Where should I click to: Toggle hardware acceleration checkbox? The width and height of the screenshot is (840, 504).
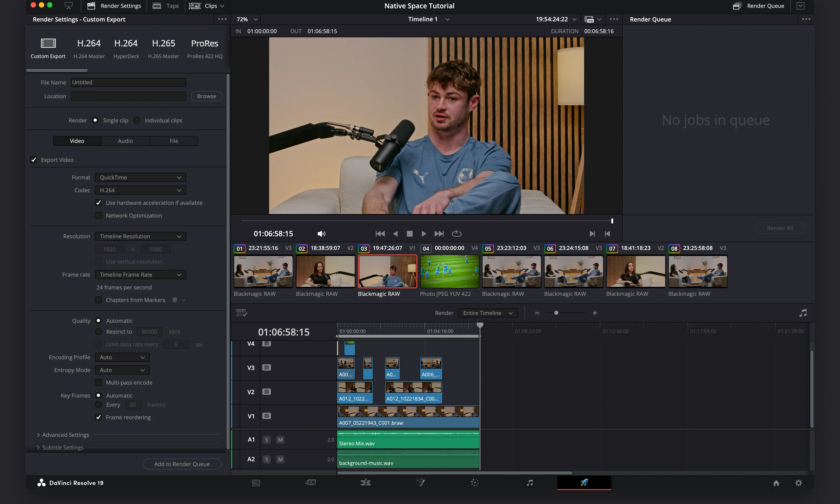pos(98,202)
